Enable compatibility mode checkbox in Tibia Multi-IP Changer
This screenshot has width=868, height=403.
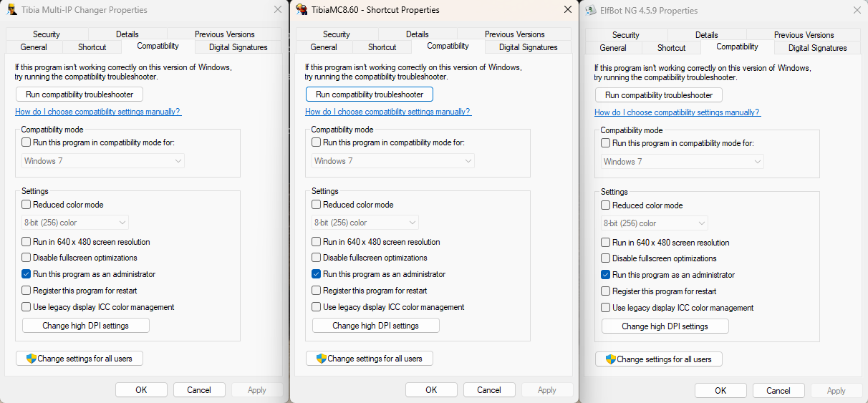pos(26,142)
